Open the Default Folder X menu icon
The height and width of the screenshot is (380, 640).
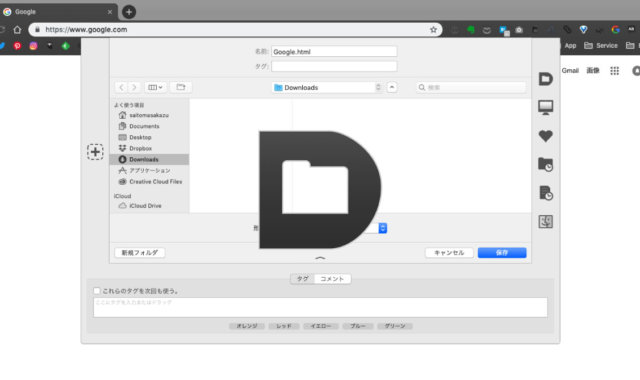(545, 78)
